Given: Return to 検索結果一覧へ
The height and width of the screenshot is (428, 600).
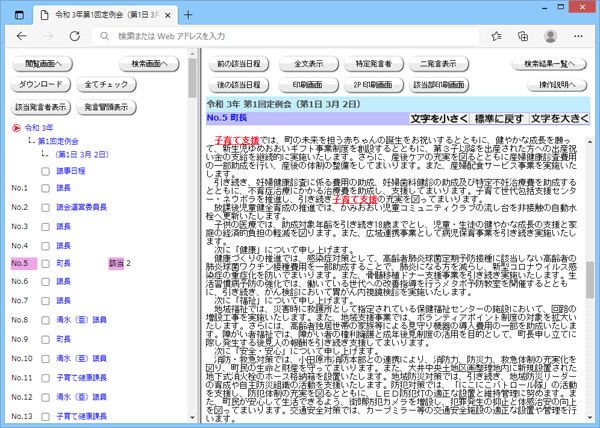Looking at the screenshot, I should 549,64.
